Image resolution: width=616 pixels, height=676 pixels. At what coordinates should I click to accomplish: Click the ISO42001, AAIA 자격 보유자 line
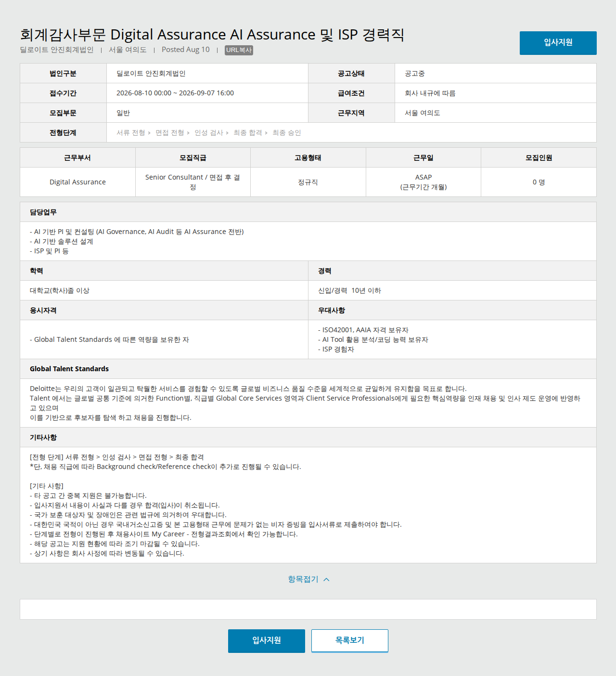[363, 330]
